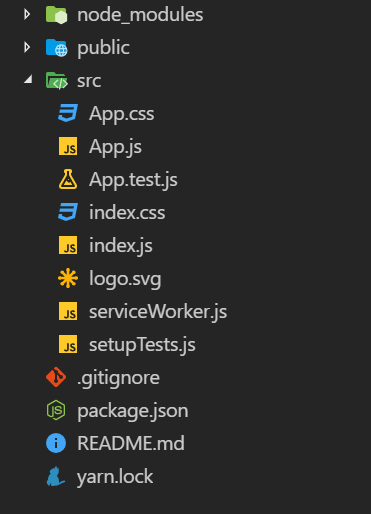This screenshot has height=514, width=371.
Task: Open the App.css file
Action: click(122, 114)
